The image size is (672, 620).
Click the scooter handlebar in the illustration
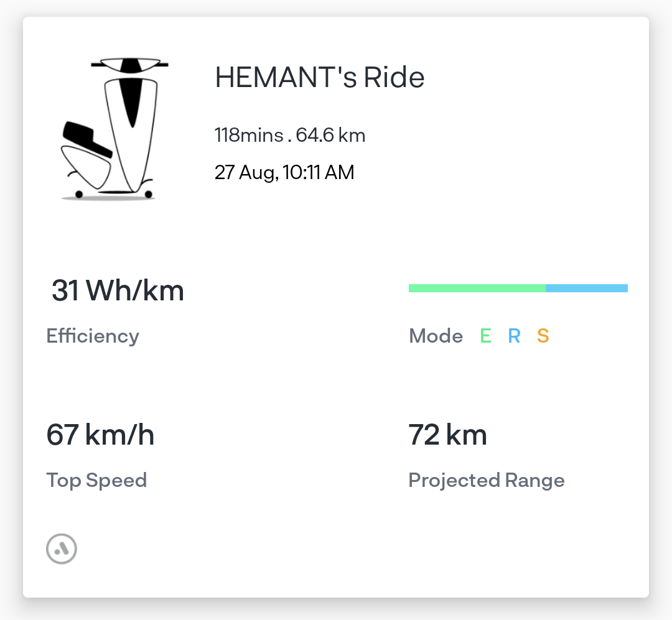[129, 65]
